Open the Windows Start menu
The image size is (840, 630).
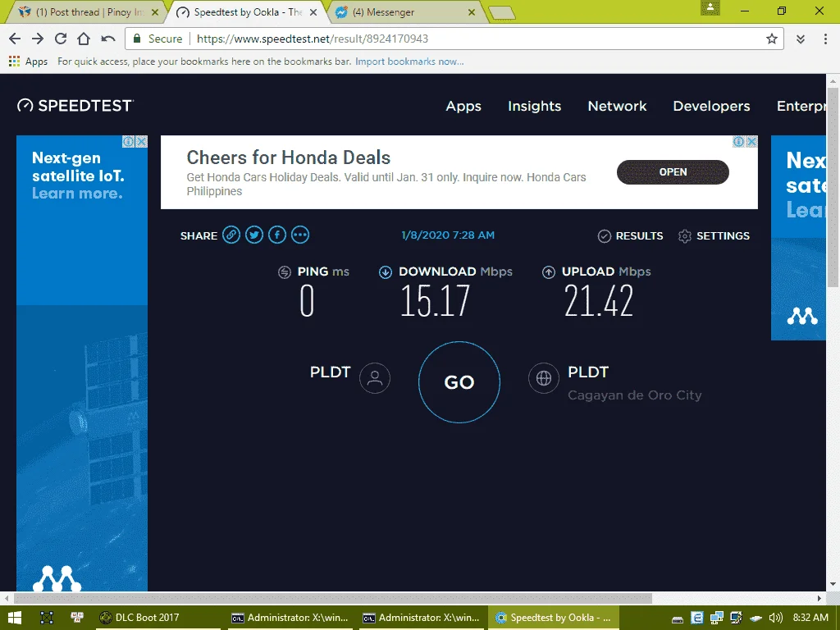pos(15,618)
